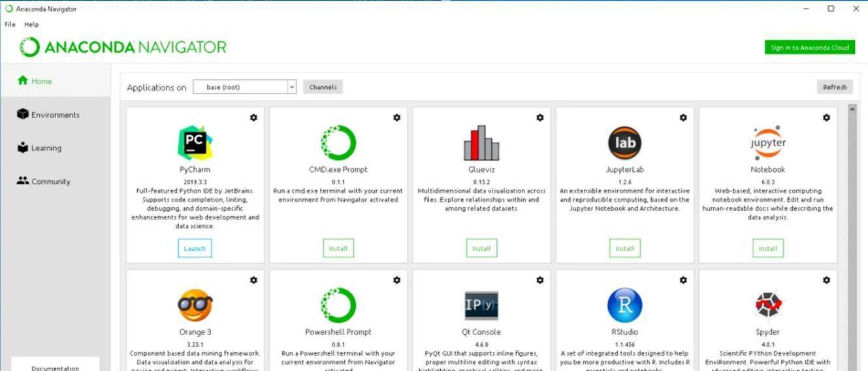Install JupyterLab
868x371 pixels.
(624, 248)
